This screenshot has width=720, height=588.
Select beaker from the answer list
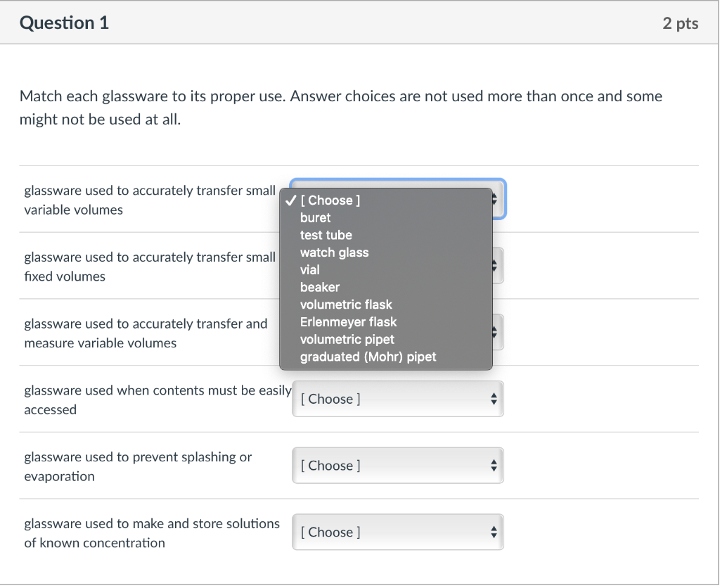pos(386,288)
